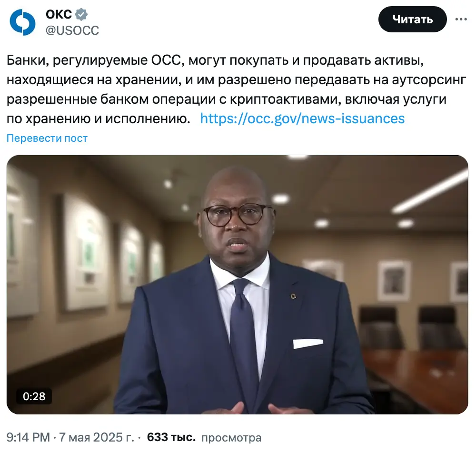Click the 7 мая 2025 г. date

[x=96, y=437]
